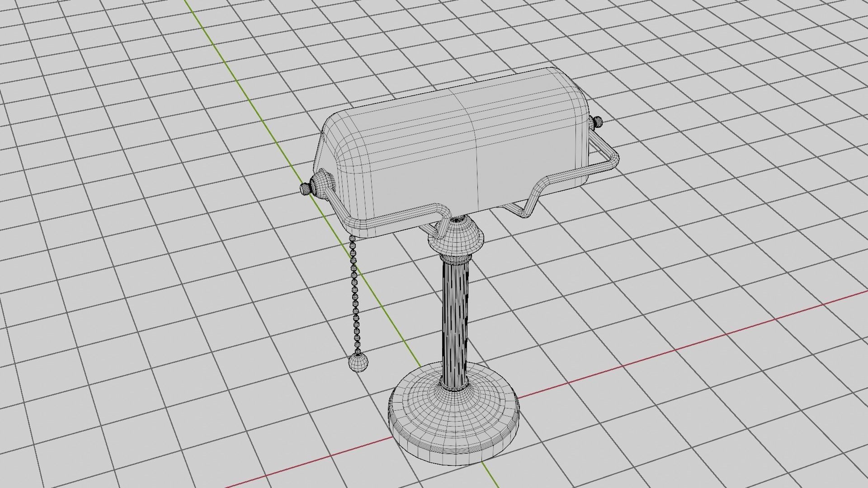Select the beaded pull chain
The width and height of the screenshot is (868, 488).
(355, 294)
